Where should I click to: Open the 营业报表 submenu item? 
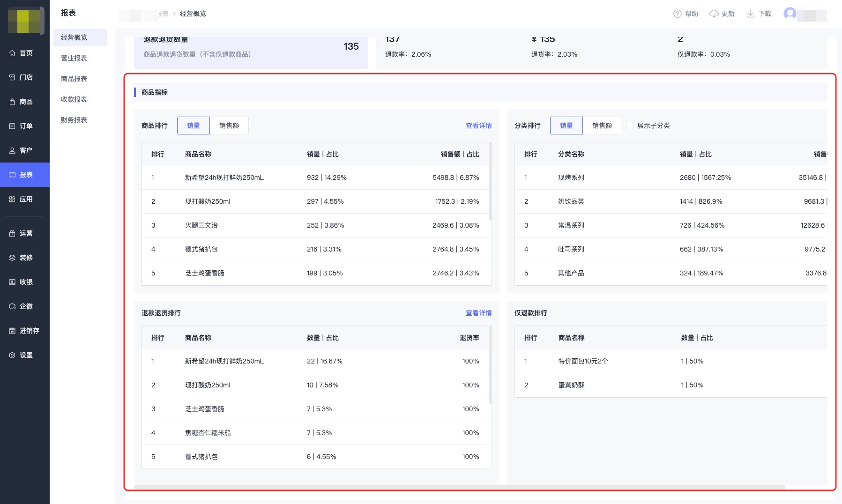(74, 58)
